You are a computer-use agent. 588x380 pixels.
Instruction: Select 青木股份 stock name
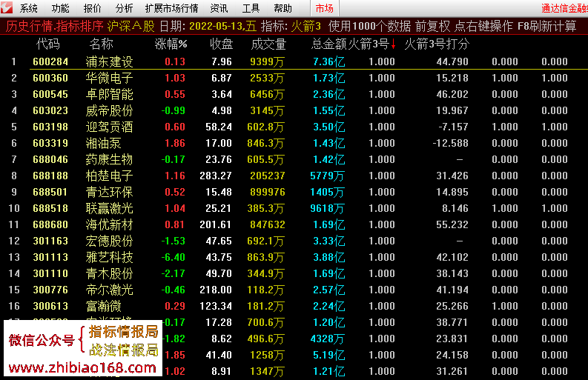point(109,273)
